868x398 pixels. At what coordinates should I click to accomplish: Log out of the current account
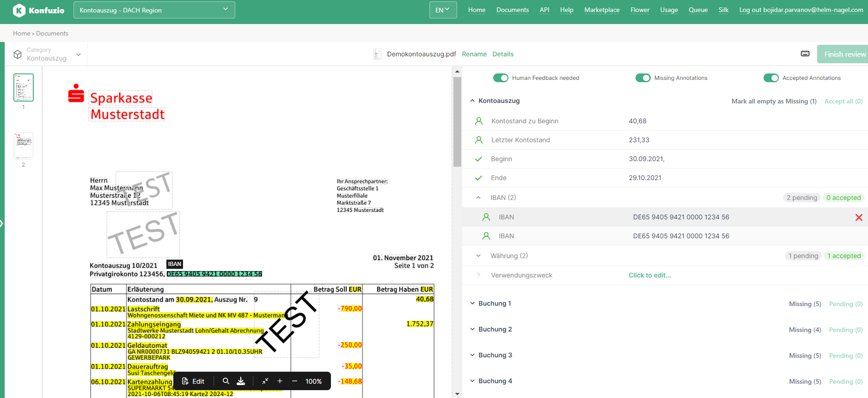pyautogui.click(x=801, y=10)
